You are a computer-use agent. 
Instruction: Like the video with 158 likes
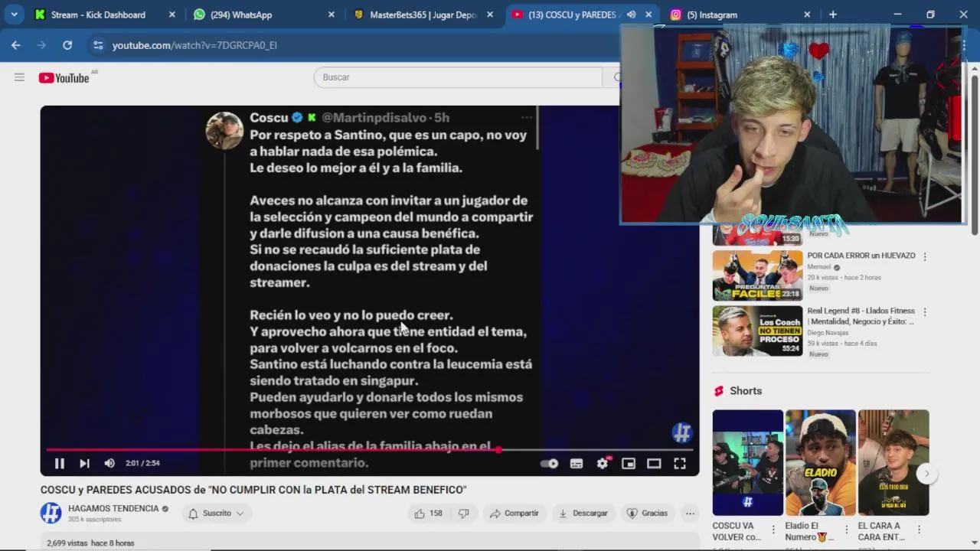point(429,514)
